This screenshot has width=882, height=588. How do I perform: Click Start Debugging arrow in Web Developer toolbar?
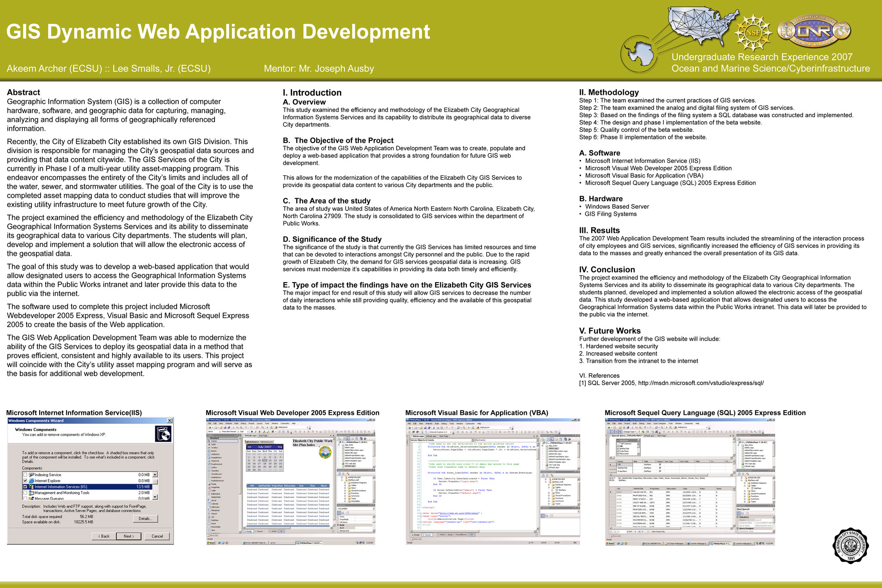pyautogui.click(x=267, y=427)
